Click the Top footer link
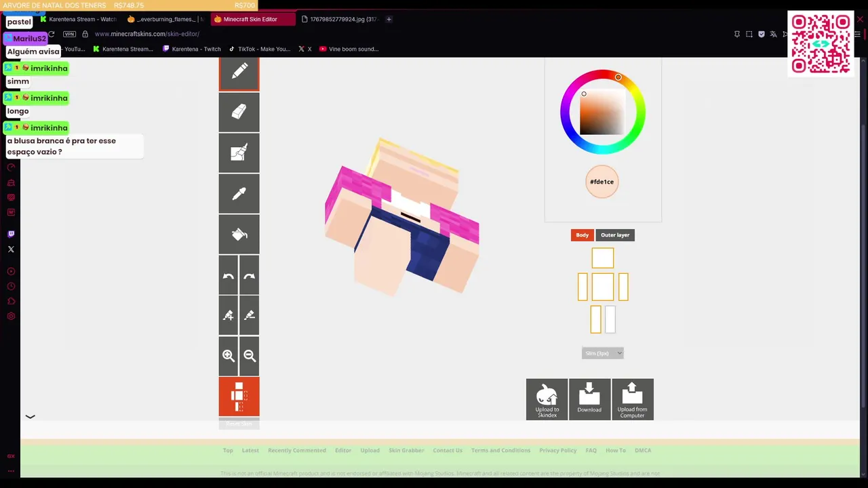 click(x=228, y=450)
